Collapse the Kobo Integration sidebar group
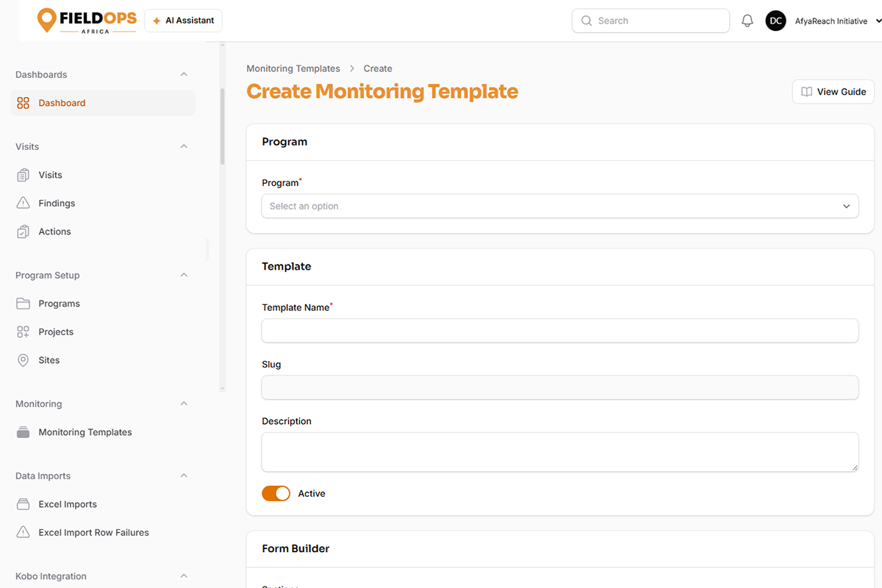 (x=184, y=576)
